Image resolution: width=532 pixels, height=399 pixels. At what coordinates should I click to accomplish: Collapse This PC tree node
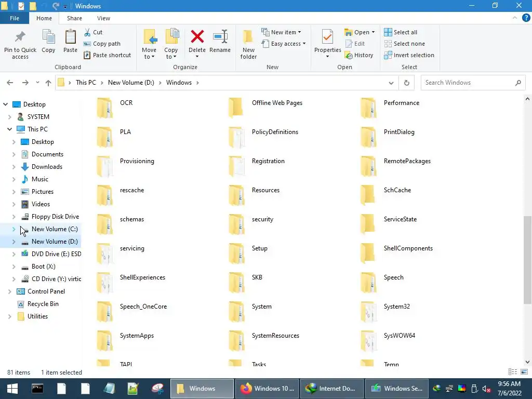coord(9,129)
